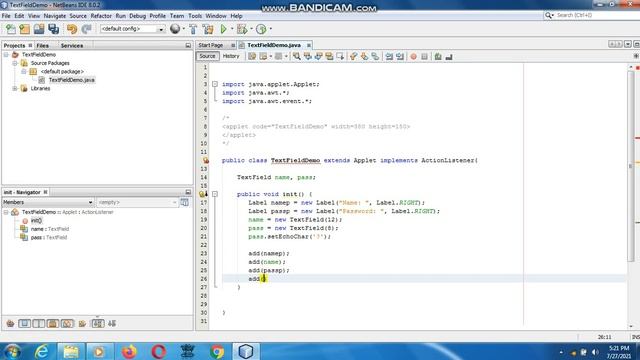Click the Profile Project icon
The height and width of the screenshot is (360, 640).
coord(261,29)
